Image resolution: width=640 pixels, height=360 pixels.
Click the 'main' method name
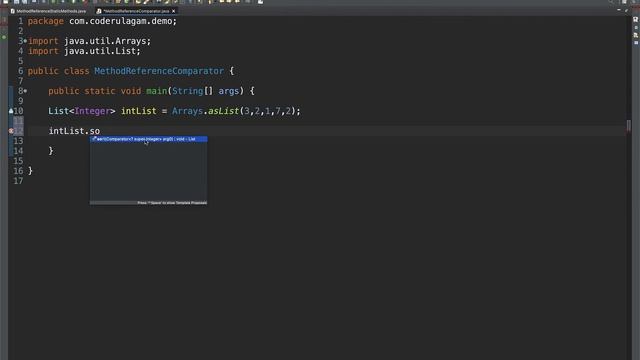pyautogui.click(x=157, y=91)
